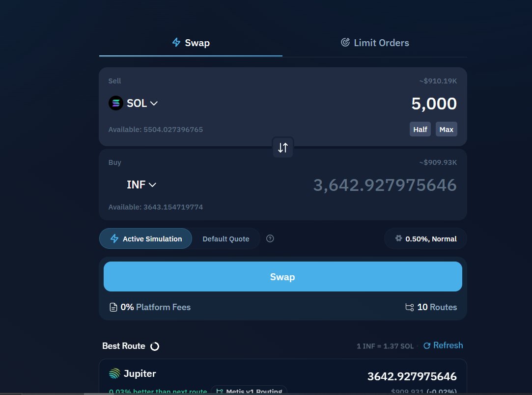Select the Swap tab
532x395 pixels.
coord(191,43)
